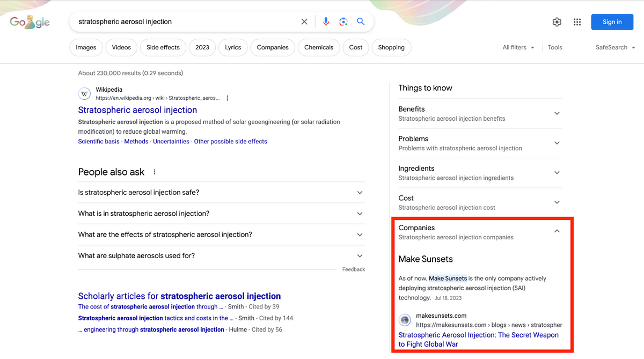
Task: Click "Cited by 56" text
Action: [267, 329]
